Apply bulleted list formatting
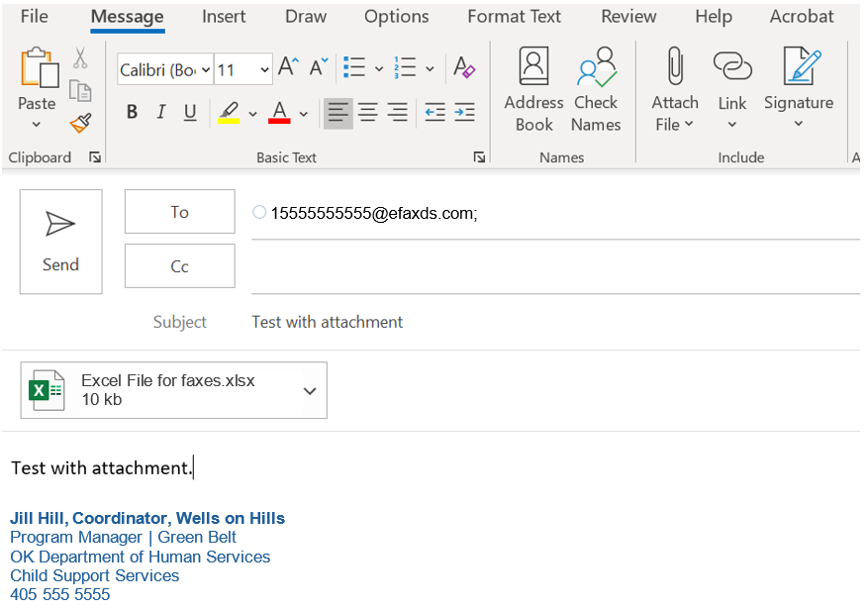 point(354,67)
